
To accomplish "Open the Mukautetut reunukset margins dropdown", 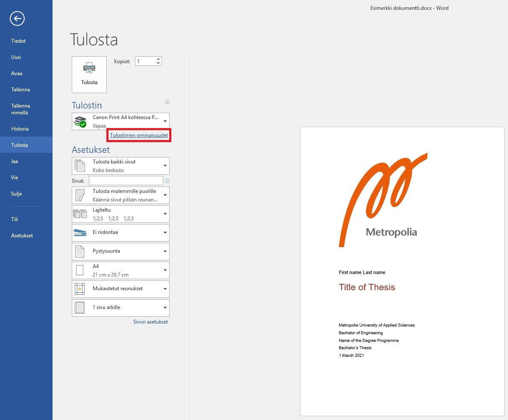I will tap(120, 289).
